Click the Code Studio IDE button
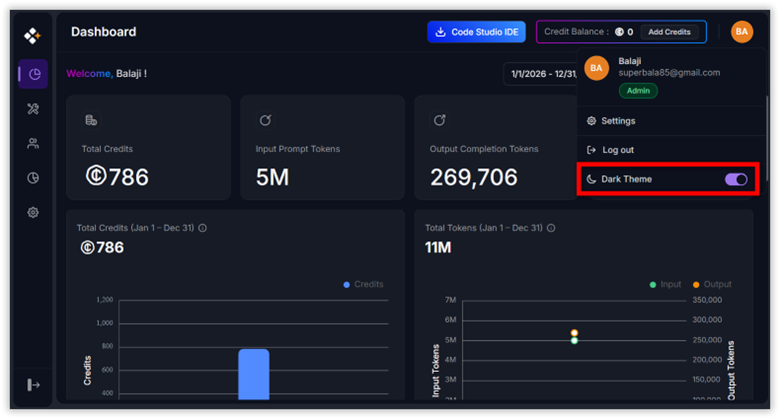 click(x=476, y=32)
